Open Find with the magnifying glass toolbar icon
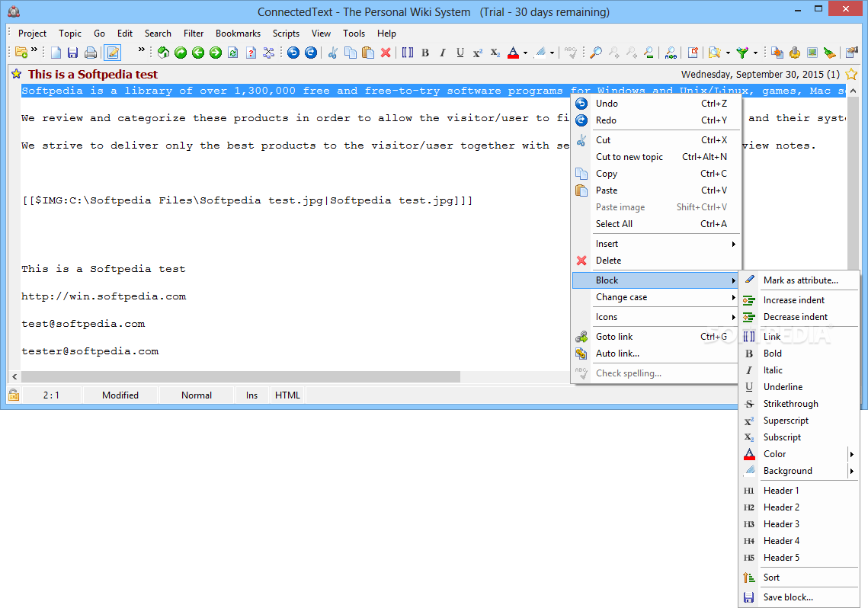Image resolution: width=868 pixels, height=608 pixels. pyautogui.click(x=596, y=53)
